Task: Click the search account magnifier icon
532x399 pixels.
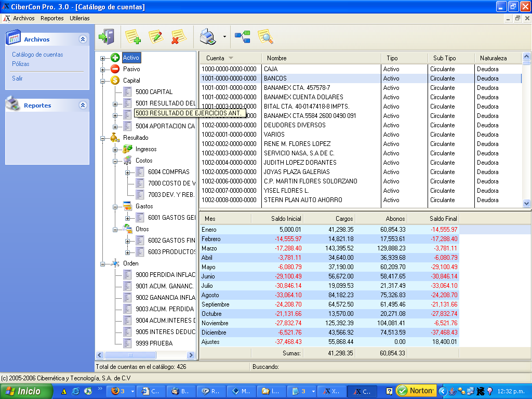Action: click(265, 37)
